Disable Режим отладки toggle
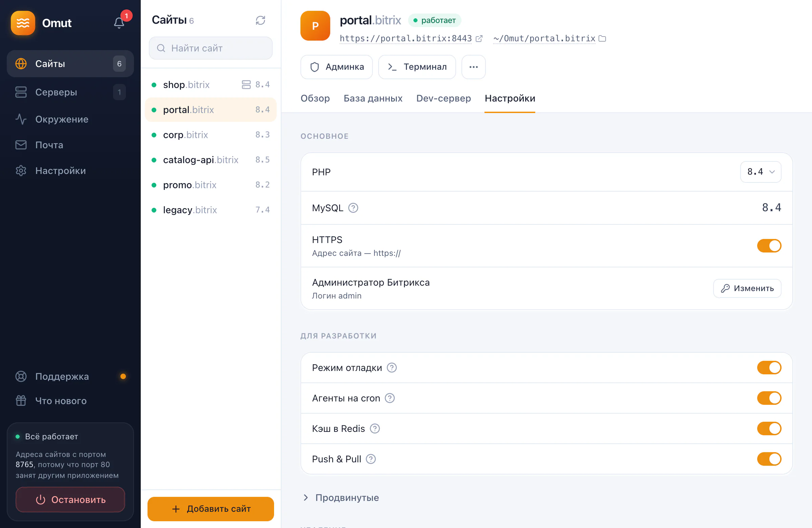 (769, 368)
